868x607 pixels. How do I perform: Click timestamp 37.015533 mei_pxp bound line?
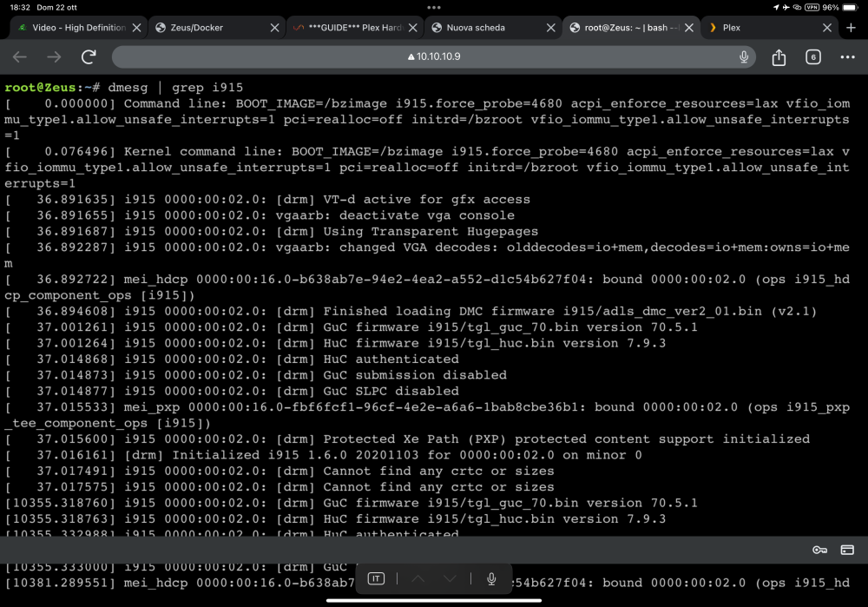(427, 415)
